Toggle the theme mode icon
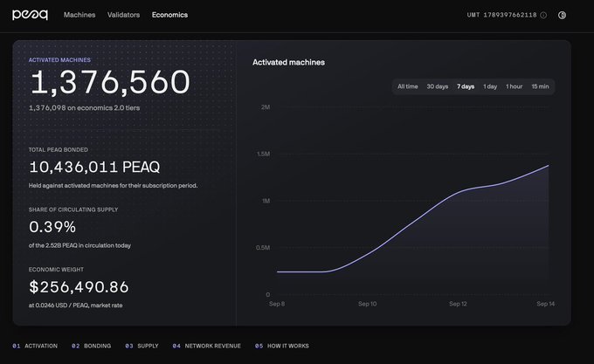Viewport: 594px width, 364px height. 562,15
